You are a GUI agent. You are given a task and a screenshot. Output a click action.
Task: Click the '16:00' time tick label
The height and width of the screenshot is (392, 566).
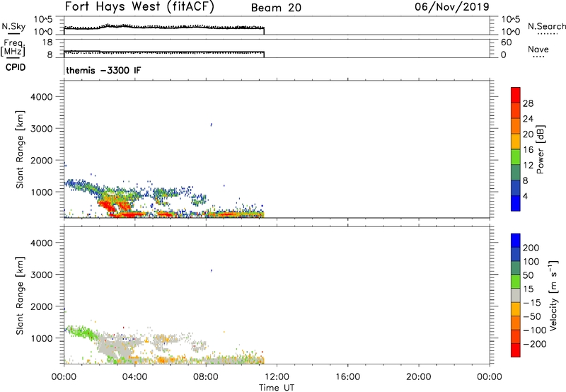(347, 377)
